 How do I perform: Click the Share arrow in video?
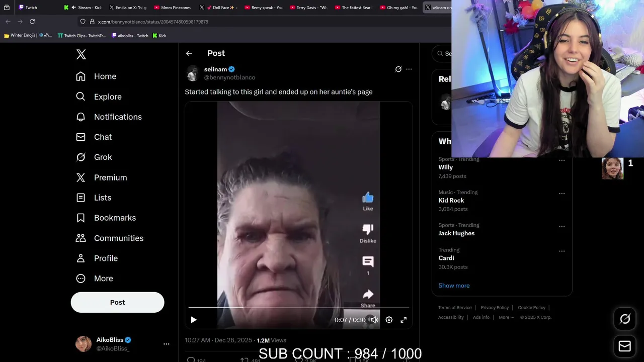point(368,294)
